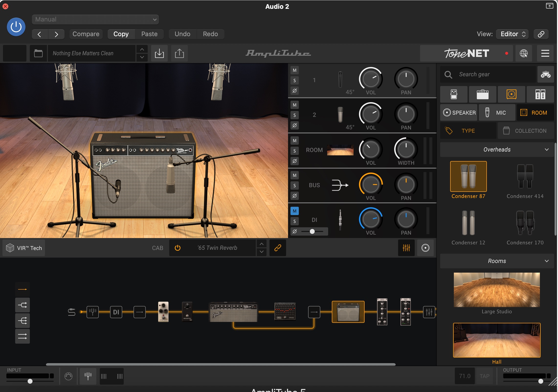Select next cab with down arrow
This screenshot has width=558, height=392.
click(262, 252)
